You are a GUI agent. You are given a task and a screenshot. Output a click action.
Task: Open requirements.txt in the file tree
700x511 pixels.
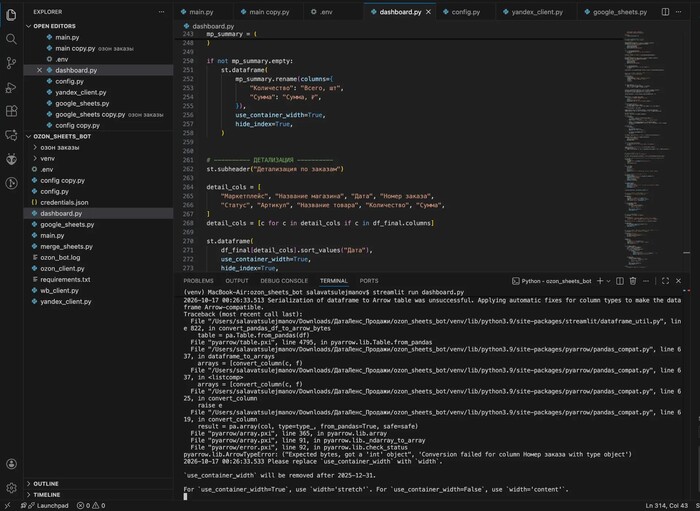(98, 279)
